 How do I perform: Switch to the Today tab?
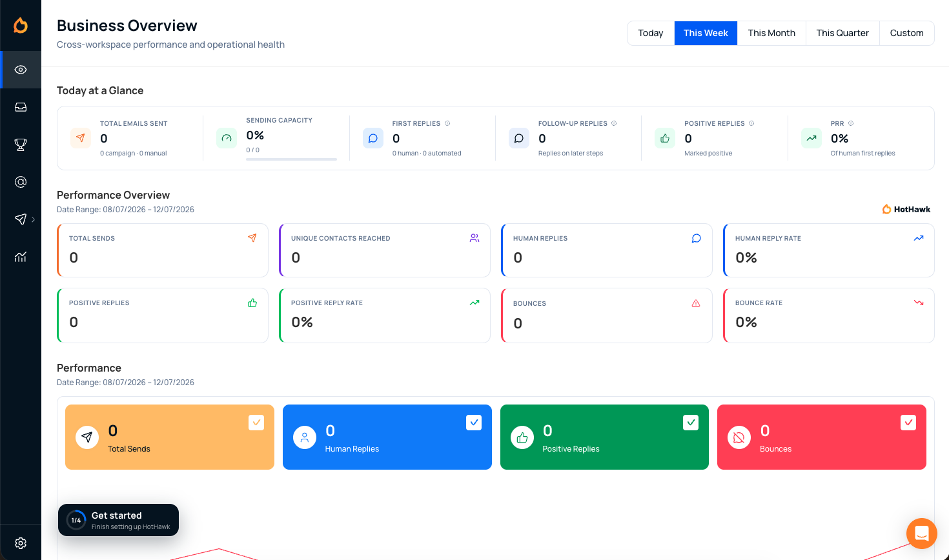651,33
